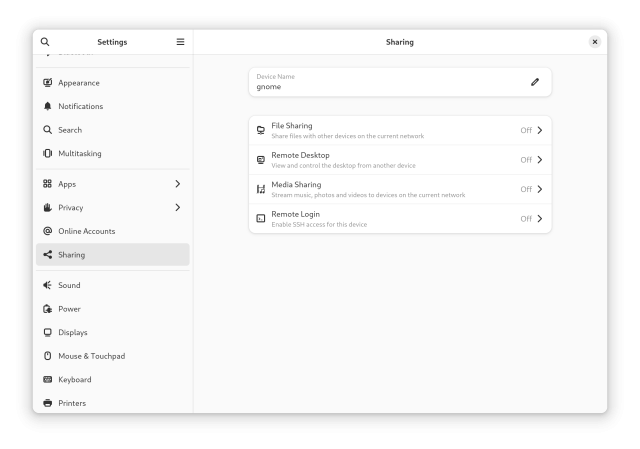Viewport: 640px width, 449px height.
Task: Click the Notifications bell icon
Action: pos(47,106)
